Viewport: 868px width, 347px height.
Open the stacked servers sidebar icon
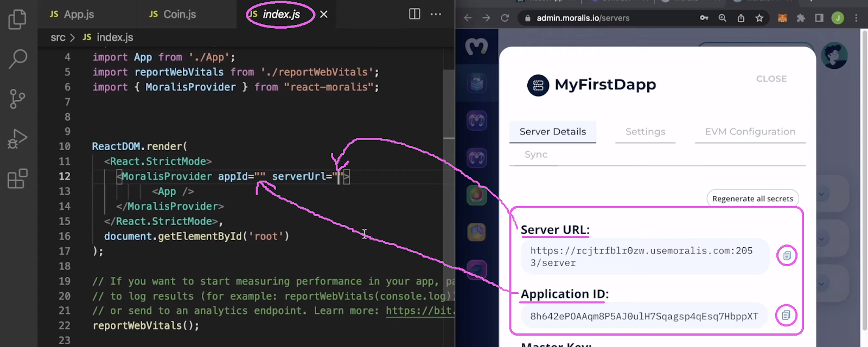[476, 83]
